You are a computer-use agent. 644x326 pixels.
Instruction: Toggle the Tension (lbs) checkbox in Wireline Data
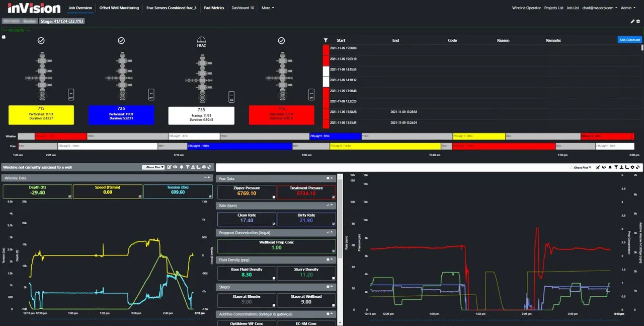210,196
